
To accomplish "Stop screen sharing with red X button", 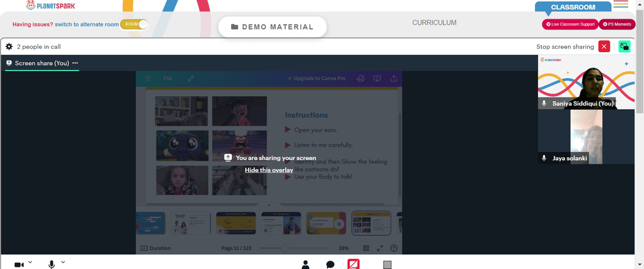I will point(604,46).
